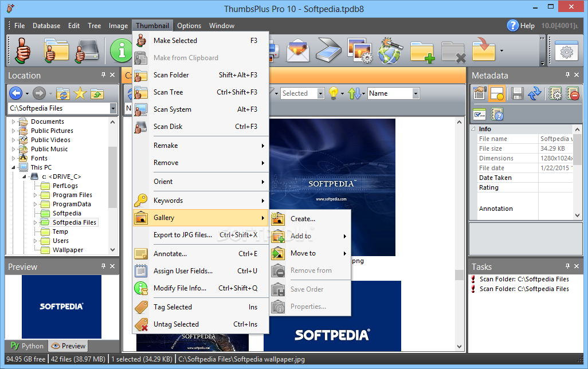Click the delete folder toolbar icon
The width and height of the screenshot is (588, 369).
453,51
